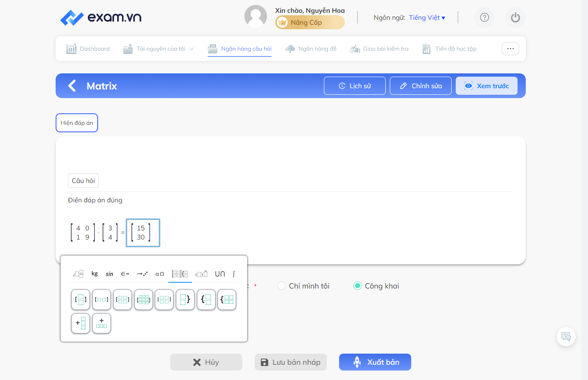This screenshot has height=380, width=588.
Task: Insert left curly brace two-column cases
Action: click(227, 300)
